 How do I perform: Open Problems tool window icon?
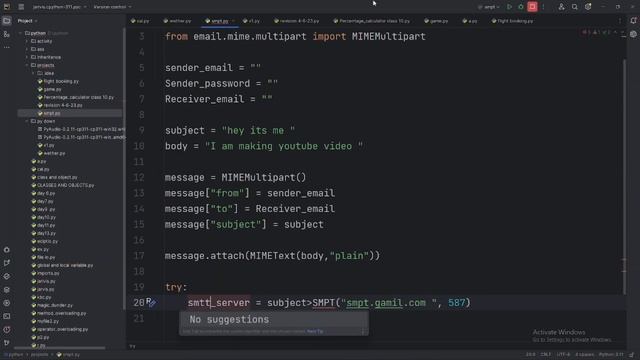pos(7,329)
